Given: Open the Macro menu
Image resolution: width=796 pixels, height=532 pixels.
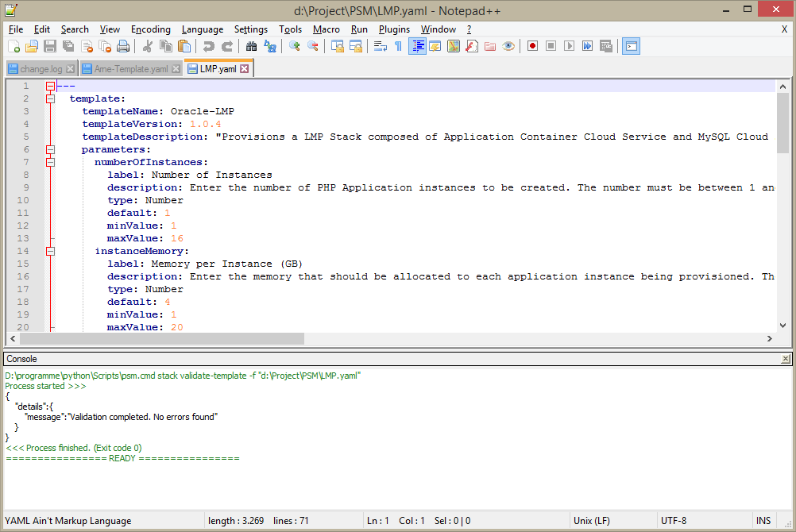Looking at the screenshot, I should 326,29.
